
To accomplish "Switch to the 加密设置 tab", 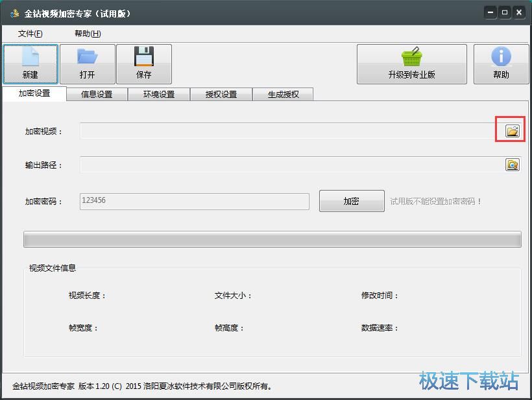I will [34, 93].
